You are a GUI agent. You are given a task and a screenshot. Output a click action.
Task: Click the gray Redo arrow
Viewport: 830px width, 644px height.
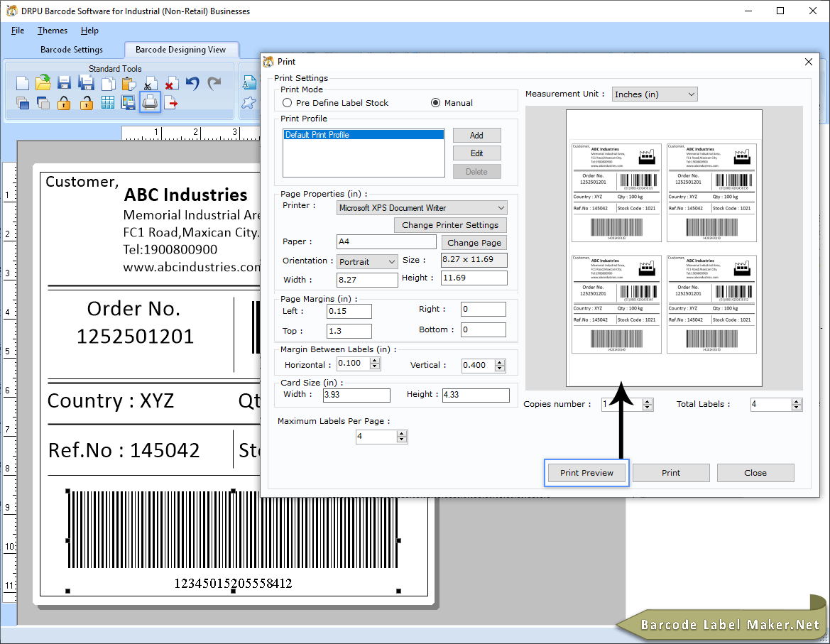tap(214, 83)
